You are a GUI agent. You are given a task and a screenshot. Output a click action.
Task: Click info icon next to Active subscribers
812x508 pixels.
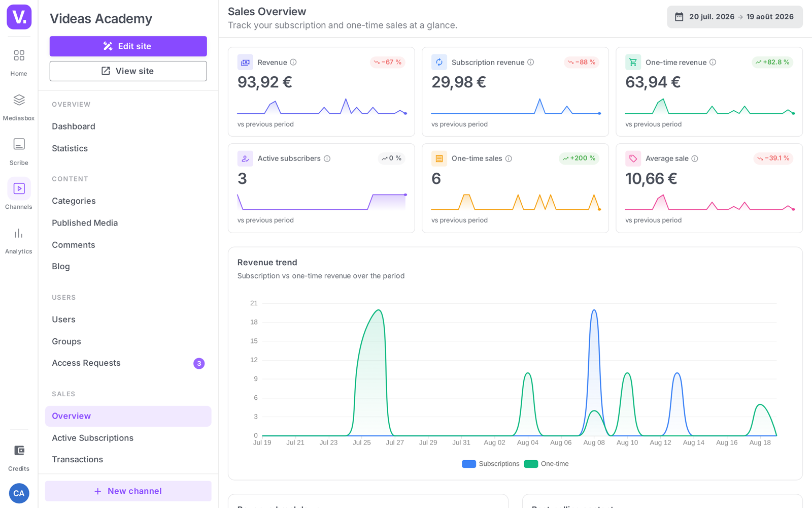tap(327, 158)
